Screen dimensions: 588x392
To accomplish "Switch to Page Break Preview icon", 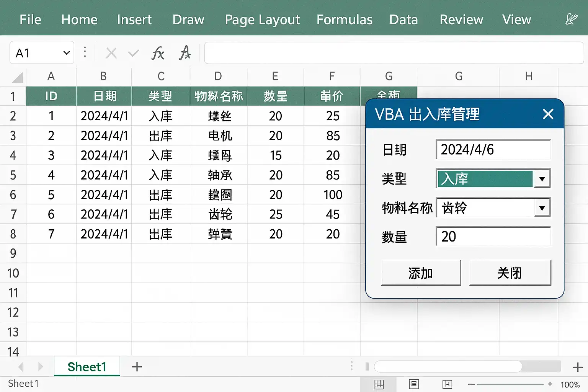I will pos(447,384).
